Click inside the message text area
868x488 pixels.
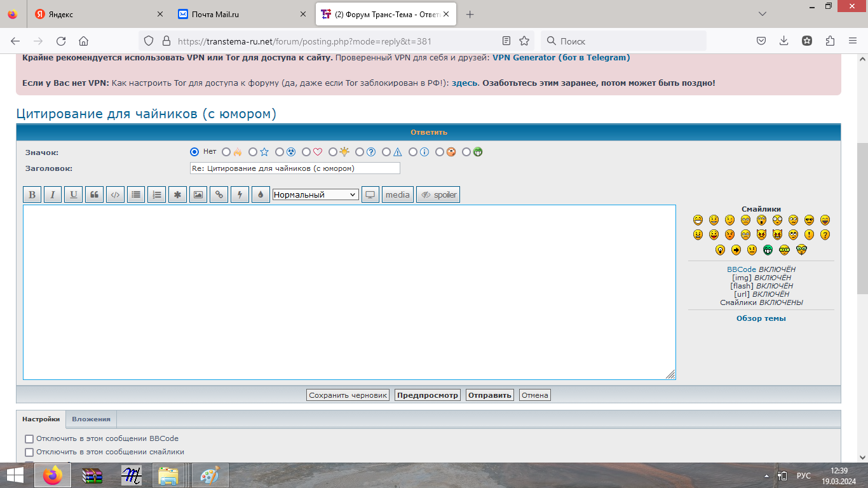[349, 292]
